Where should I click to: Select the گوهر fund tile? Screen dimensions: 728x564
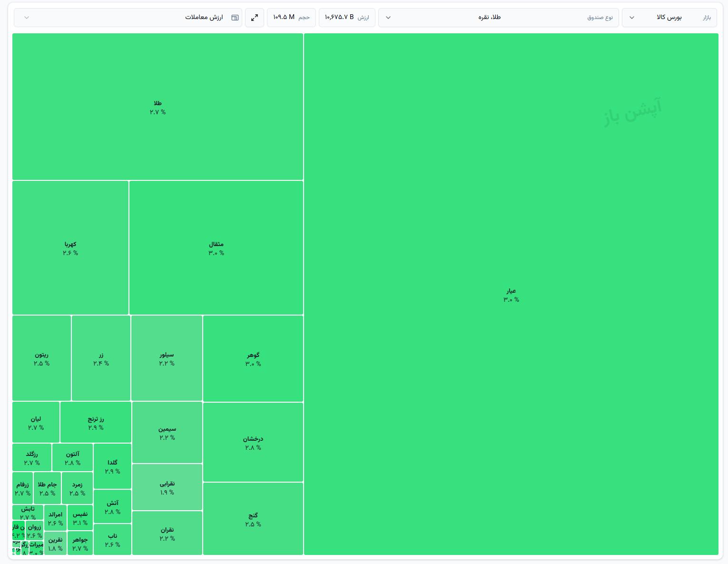253,359
